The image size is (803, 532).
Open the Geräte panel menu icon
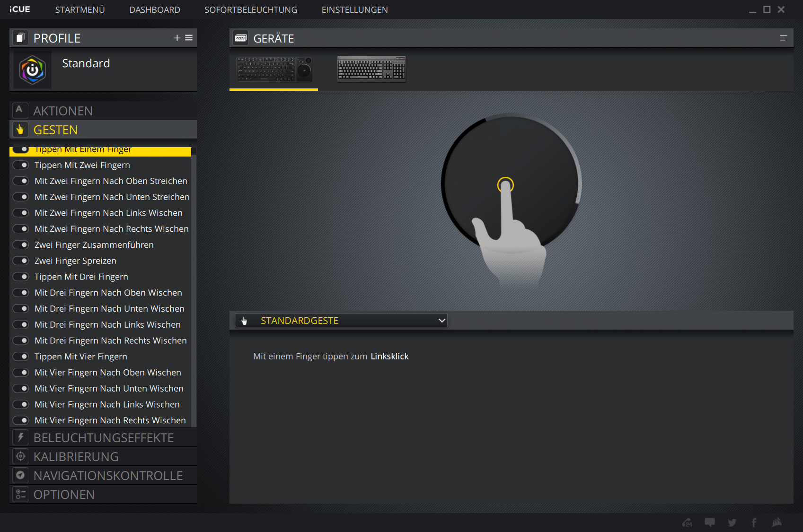pos(783,38)
